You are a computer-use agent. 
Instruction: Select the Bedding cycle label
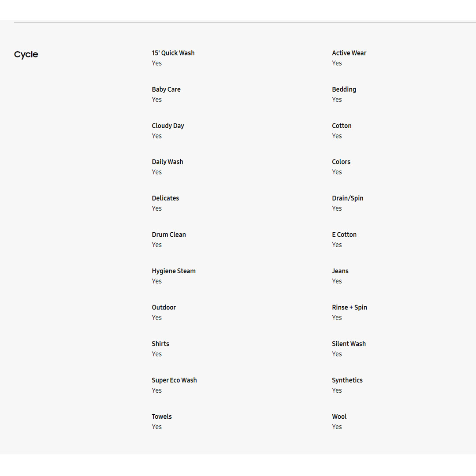[x=344, y=89]
